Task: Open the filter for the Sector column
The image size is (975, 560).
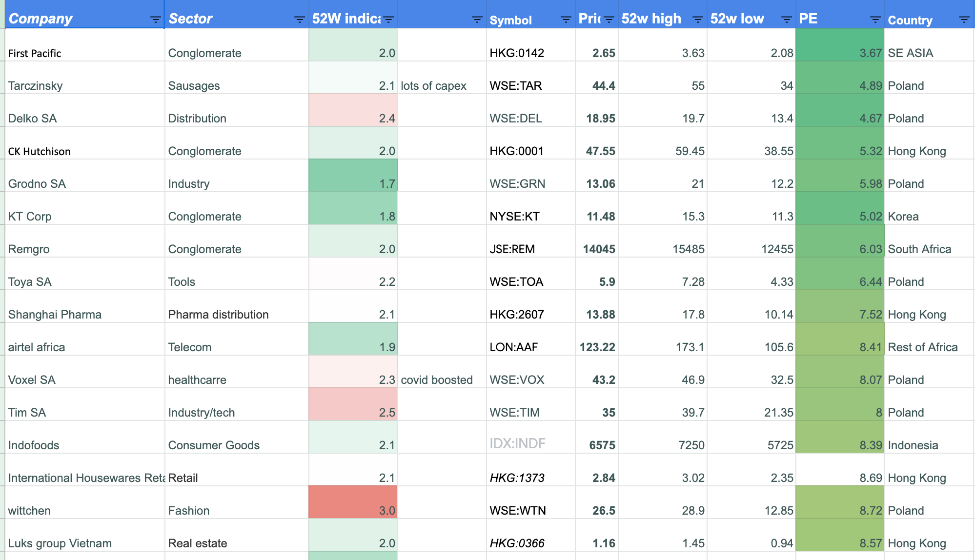Action: (299, 20)
